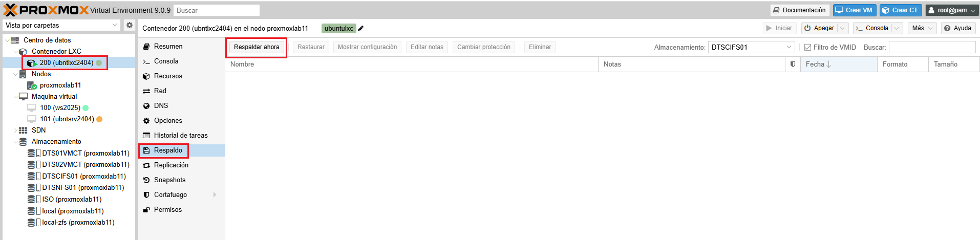Click the DTSNFS01 storage icon
Image resolution: width=980 pixels, height=240 pixels.
[34, 188]
